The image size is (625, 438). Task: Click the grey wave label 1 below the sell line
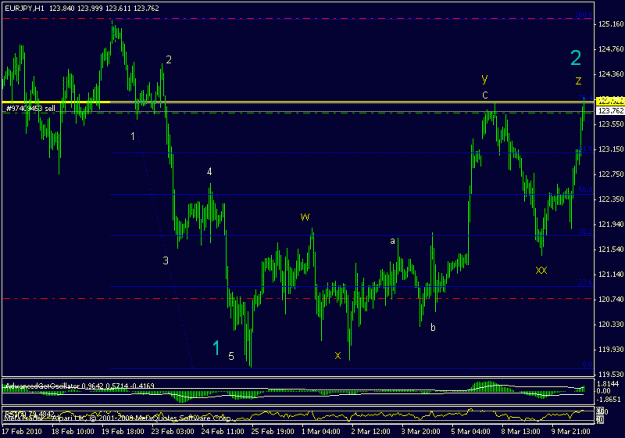tap(133, 136)
